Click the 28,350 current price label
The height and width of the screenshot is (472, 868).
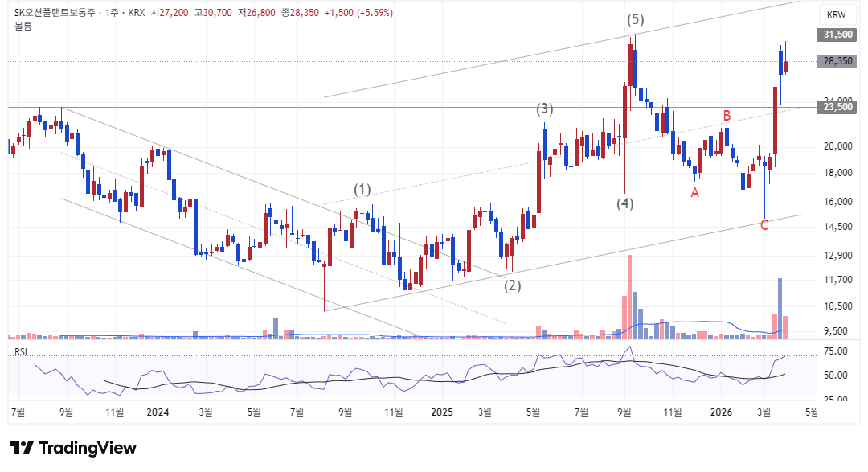[x=838, y=61]
